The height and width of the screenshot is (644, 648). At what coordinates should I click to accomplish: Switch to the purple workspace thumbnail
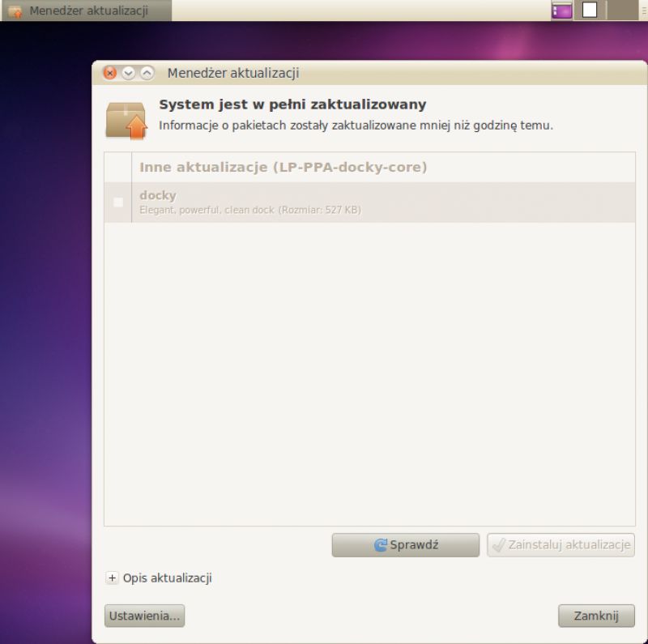coord(561,10)
